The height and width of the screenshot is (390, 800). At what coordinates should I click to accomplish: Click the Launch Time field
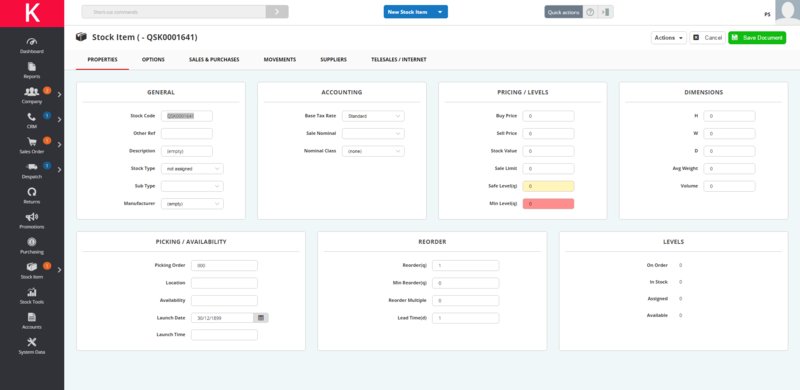click(x=224, y=335)
